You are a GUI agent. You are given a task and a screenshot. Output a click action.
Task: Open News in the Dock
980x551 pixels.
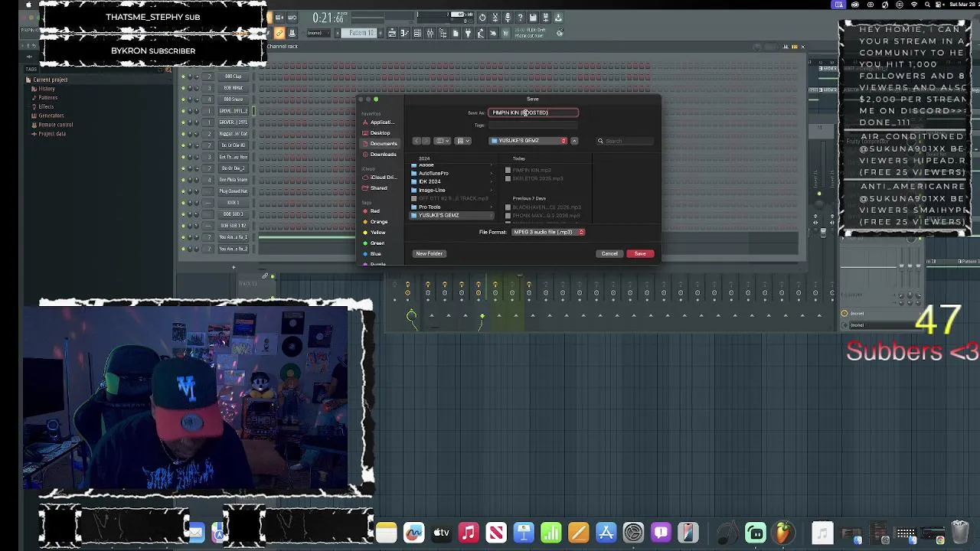(x=496, y=533)
